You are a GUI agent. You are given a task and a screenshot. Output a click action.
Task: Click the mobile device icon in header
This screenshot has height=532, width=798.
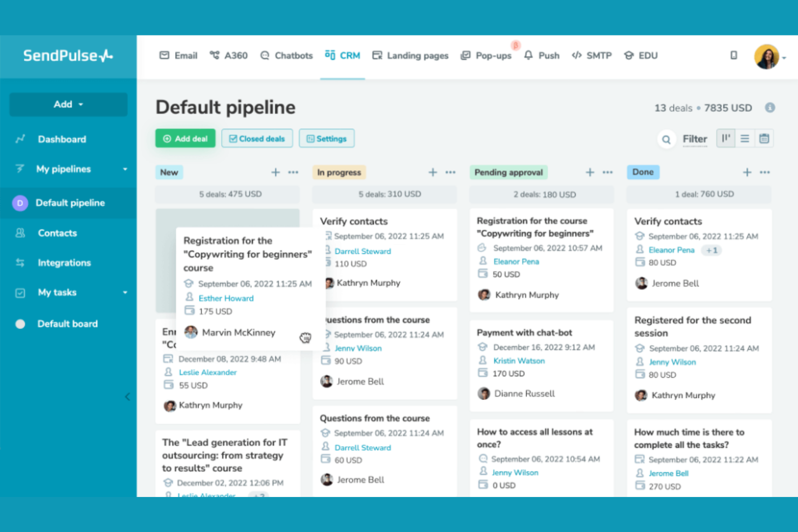[734, 56]
